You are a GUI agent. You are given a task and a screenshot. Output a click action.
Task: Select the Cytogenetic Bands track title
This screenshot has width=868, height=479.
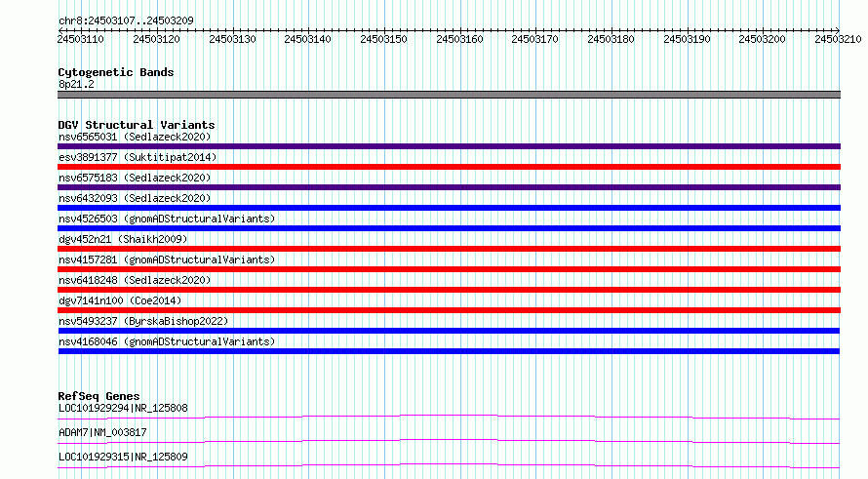(116, 72)
